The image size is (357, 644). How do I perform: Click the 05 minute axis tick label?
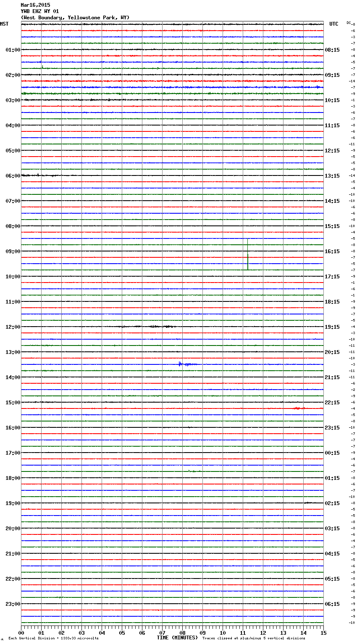point(122,633)
